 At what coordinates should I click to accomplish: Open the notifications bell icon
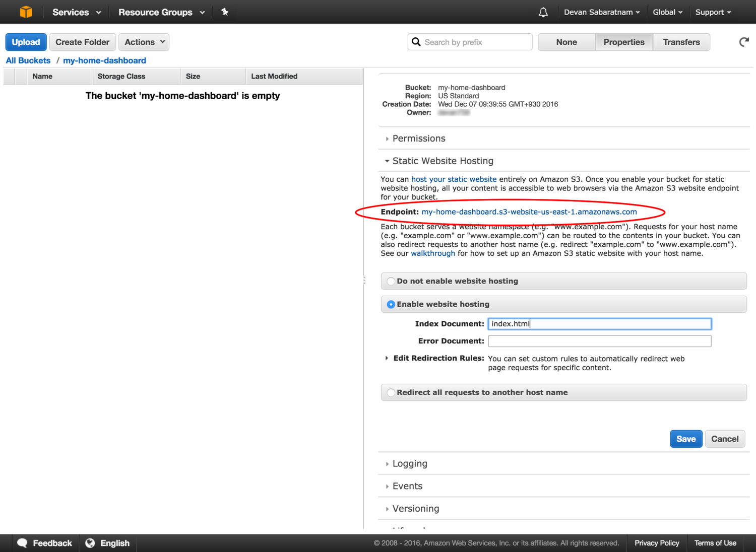(x=543, y=12)
